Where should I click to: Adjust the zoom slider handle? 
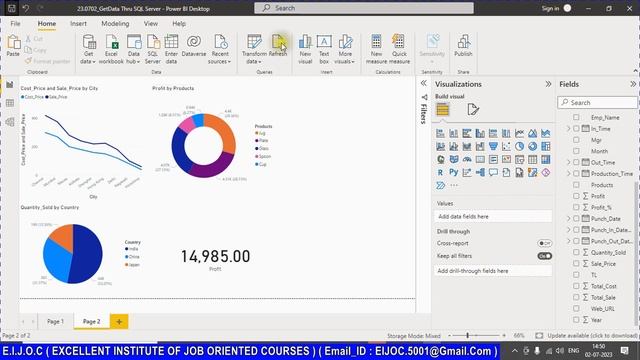[467, 336]
